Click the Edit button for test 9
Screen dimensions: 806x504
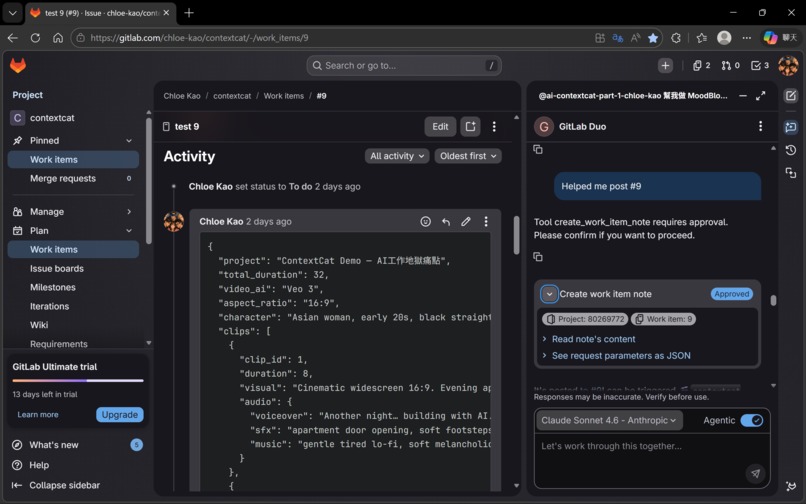click(440, 127)
